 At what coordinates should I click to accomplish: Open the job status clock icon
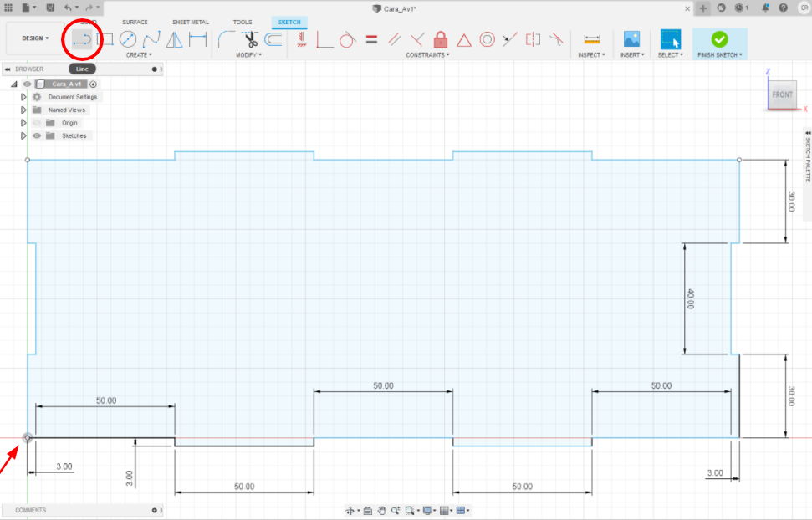tap(741, 8)
